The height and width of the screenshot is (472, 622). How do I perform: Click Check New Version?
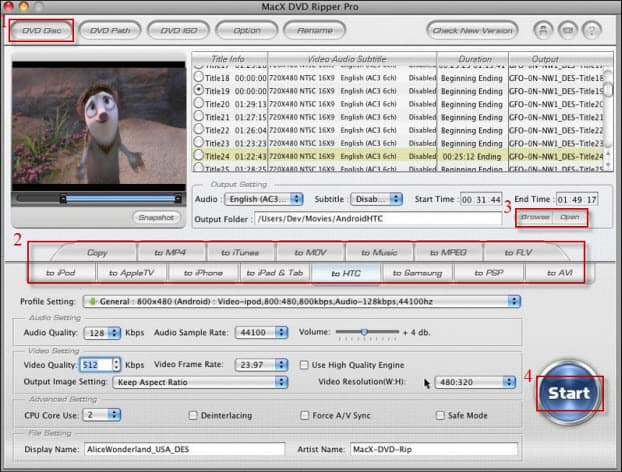[x=472, y=31]
